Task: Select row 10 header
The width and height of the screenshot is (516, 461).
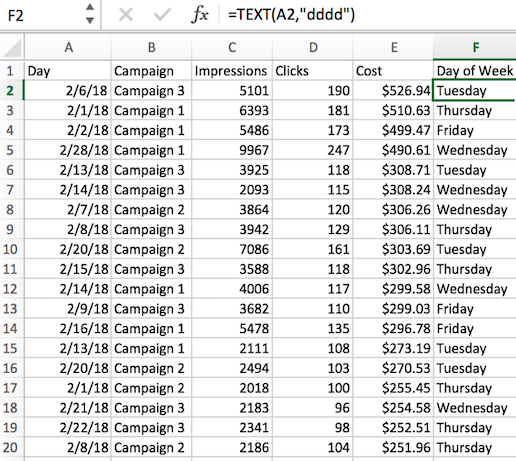Action: pyautogui.click(x=11, y=249)
